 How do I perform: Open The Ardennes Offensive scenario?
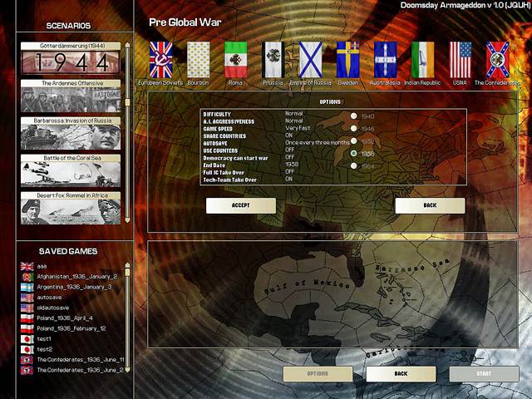click(71, 96)
